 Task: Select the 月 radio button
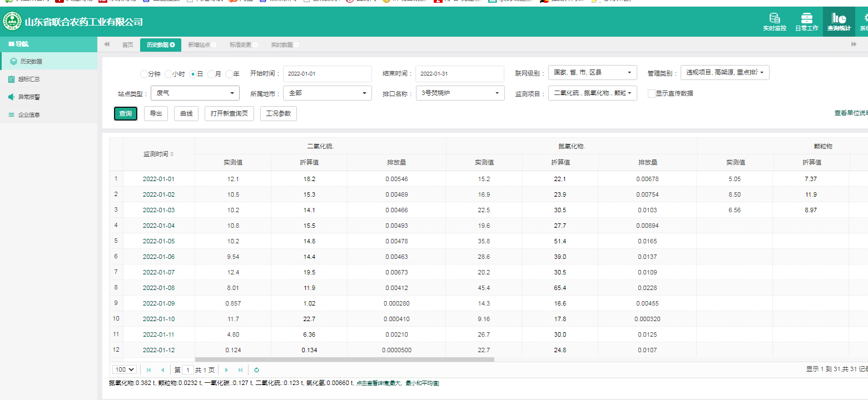pos(211,74)
